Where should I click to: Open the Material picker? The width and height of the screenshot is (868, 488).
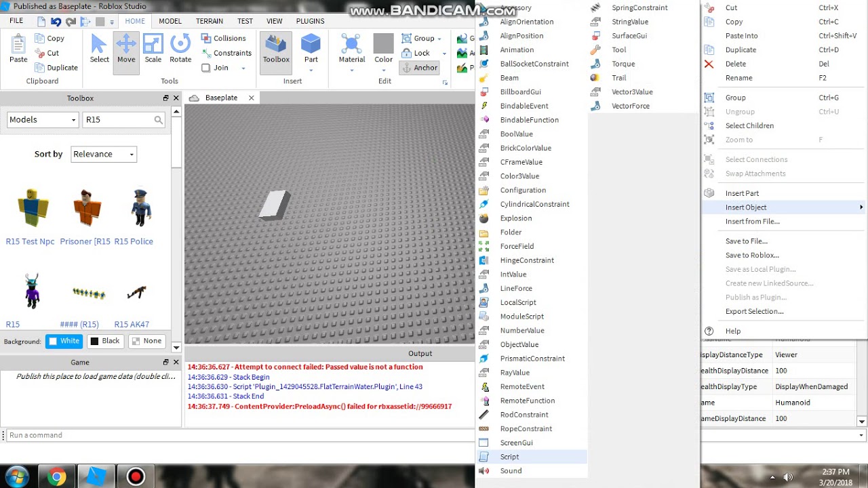pyautogui.click(x=352, y=49)
